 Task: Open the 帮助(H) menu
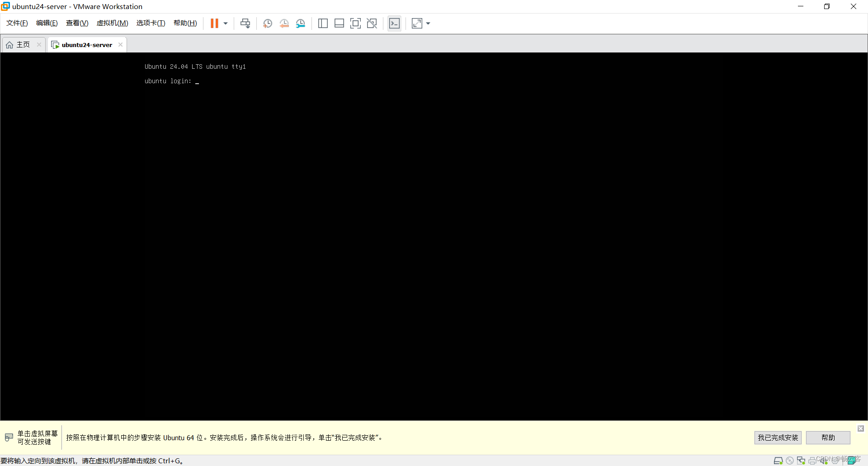tap(185, 23)
